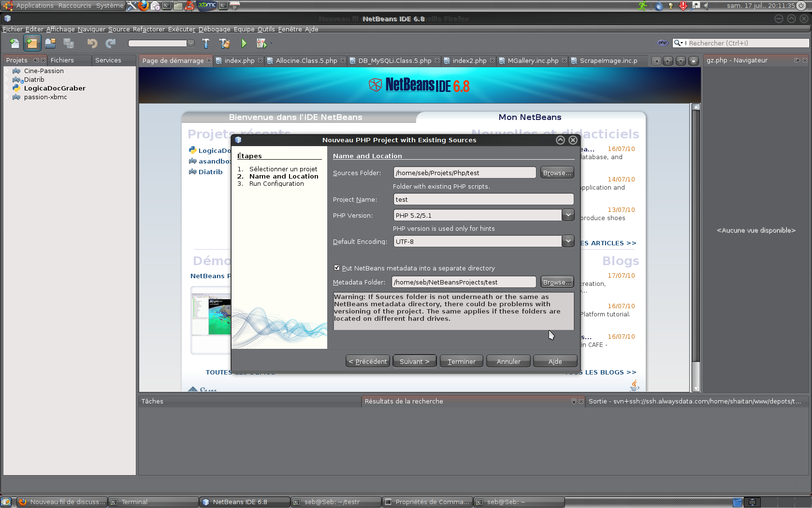
Task: Open debug options dropdown arrow
Action: click(x=271, y=43)
